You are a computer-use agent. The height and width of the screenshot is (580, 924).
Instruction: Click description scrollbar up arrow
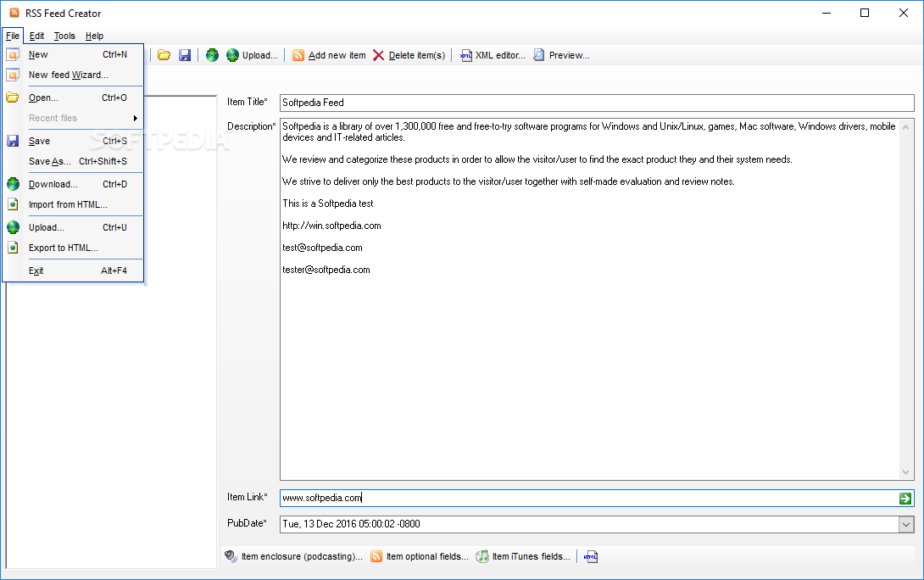coord(905,126)
